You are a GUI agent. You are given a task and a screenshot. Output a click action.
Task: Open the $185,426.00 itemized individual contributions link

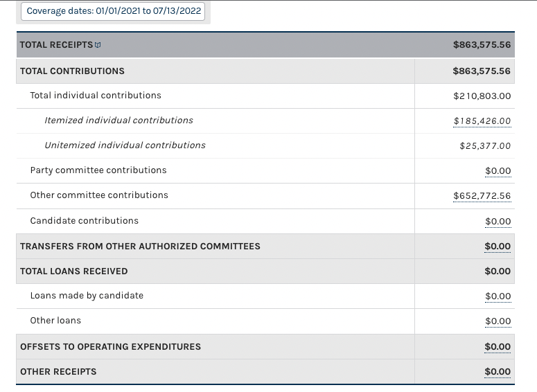point(482,121)
